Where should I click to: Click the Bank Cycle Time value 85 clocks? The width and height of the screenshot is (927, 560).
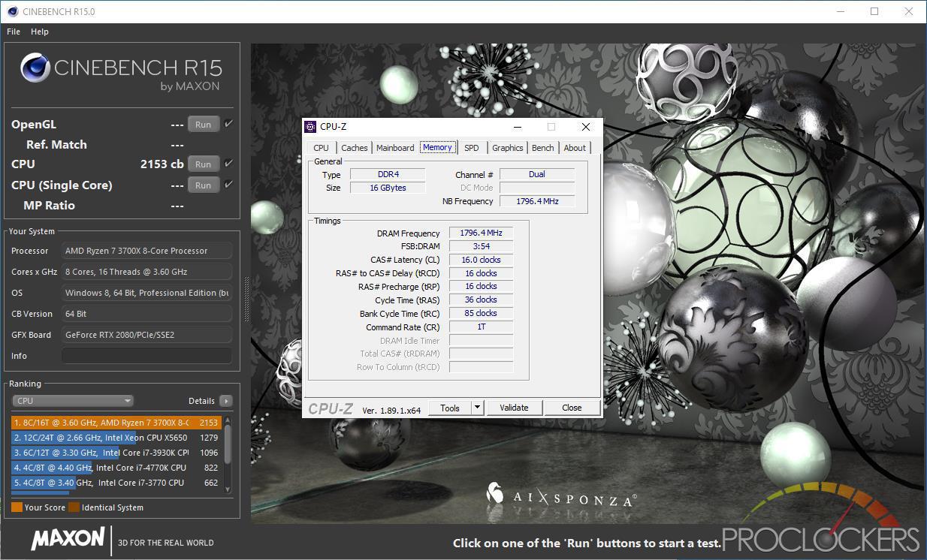click(481, 314)
